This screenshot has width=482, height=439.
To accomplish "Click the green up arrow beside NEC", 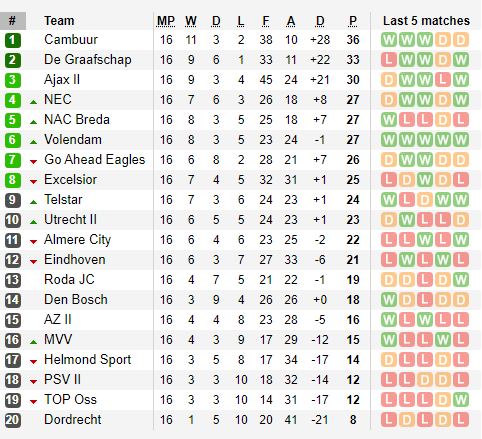I will click(x=33, y=102).
